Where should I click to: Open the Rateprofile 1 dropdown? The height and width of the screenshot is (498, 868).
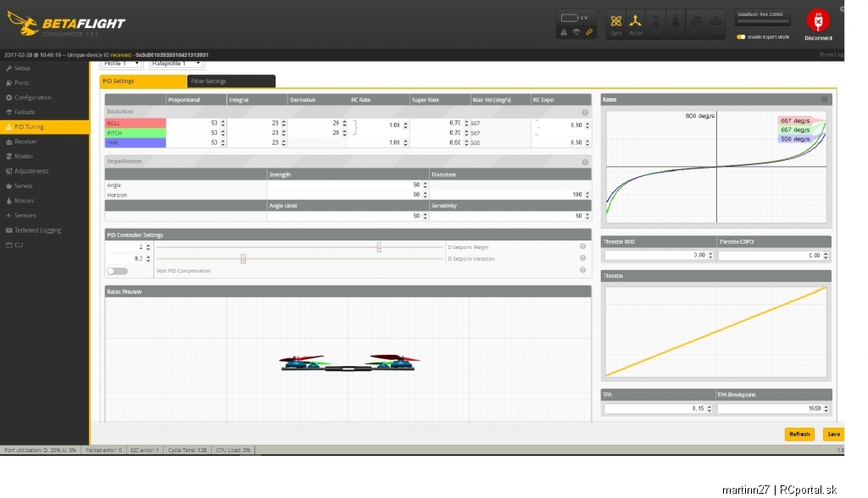[176, 64]
